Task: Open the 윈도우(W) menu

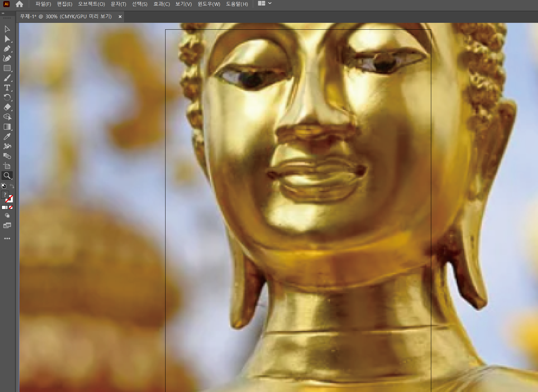Action: pos(209,4)
